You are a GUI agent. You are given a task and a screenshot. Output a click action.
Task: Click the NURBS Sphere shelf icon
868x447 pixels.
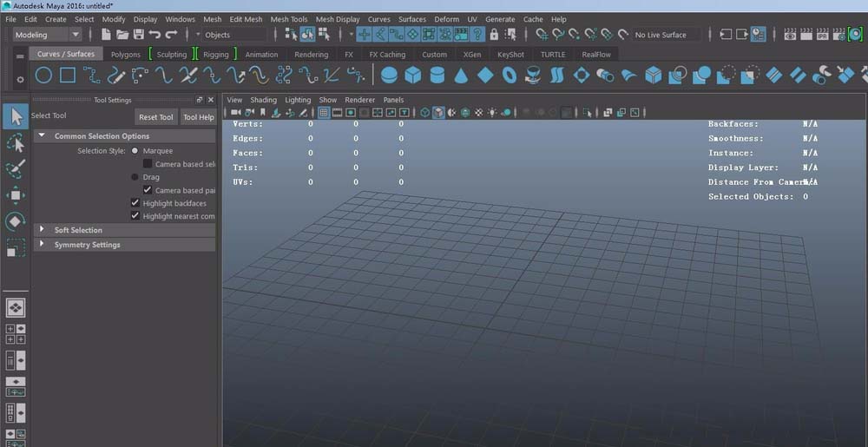(x=389, y=75)
